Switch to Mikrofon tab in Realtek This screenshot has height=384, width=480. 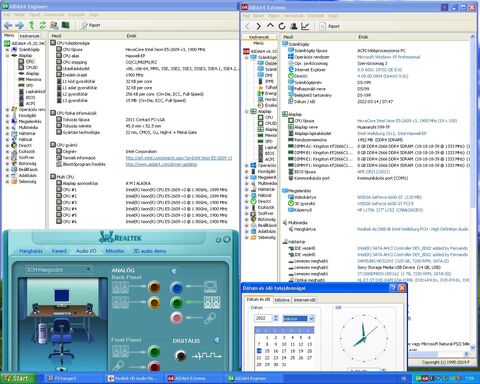pyautogui.click(x=115, y=251)
